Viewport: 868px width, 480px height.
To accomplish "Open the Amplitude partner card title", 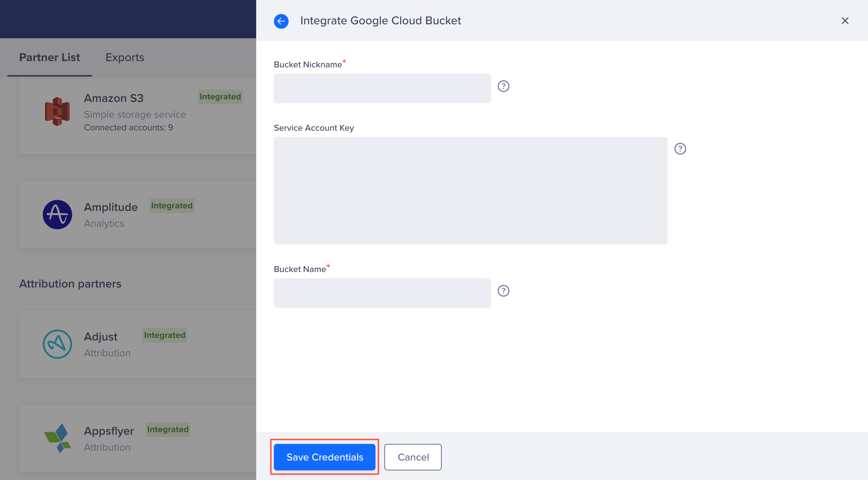I will 111,207.
